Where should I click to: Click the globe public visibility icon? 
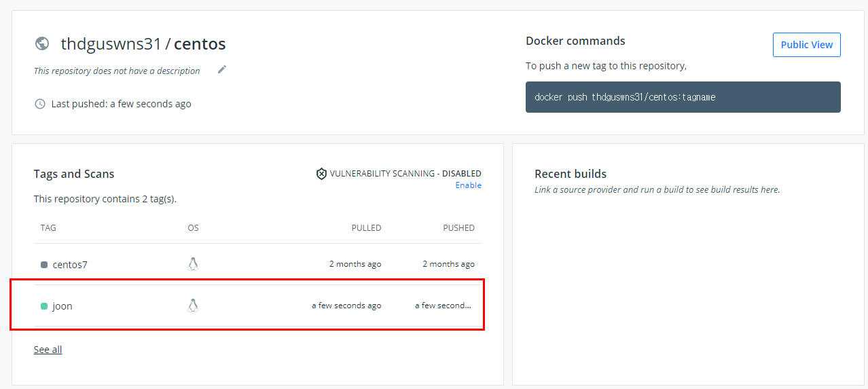coord(42,43)
